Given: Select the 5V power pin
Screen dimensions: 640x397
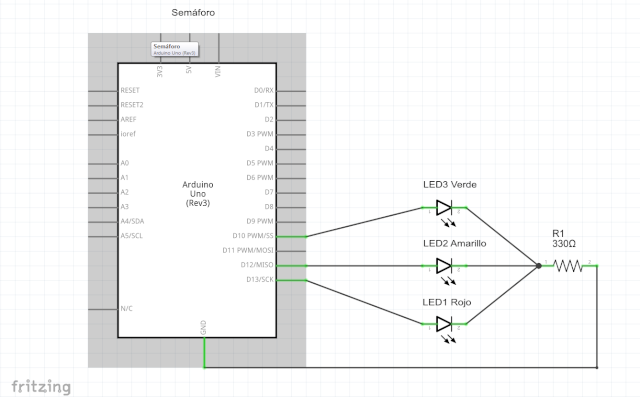Looking at the screenshot, I should [x=189, y=70].
